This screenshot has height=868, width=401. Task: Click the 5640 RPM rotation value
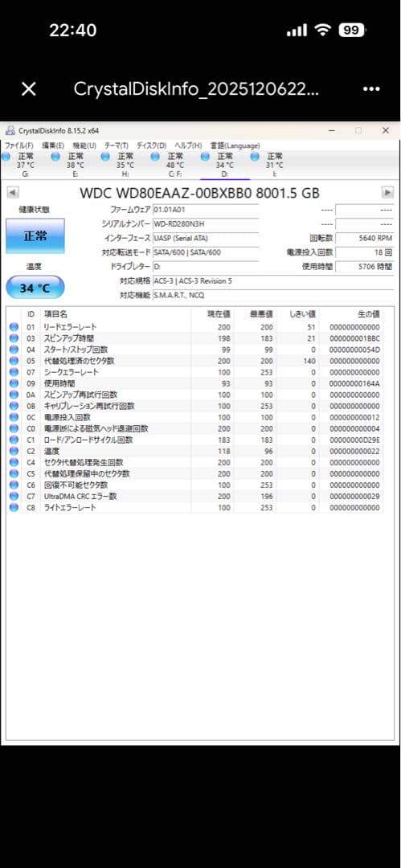pos(365,239)
